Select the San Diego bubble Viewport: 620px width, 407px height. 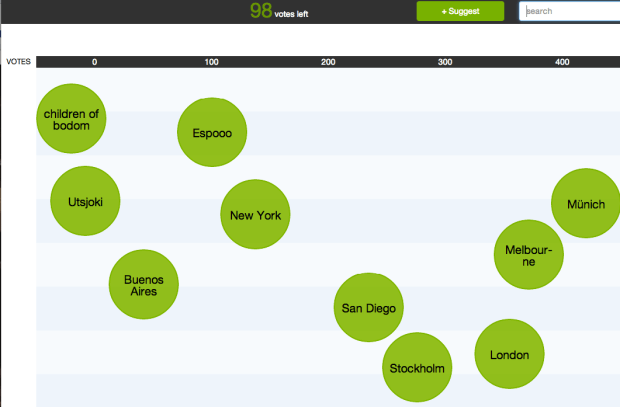click(x=367, y=308)
